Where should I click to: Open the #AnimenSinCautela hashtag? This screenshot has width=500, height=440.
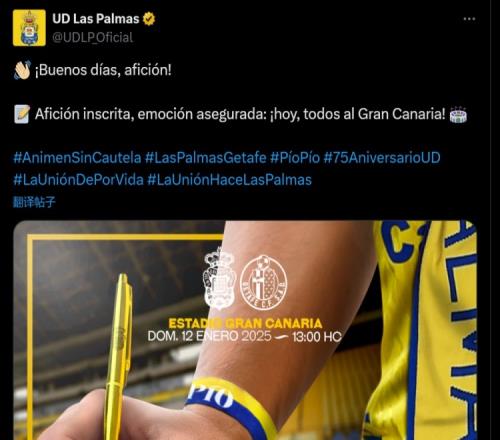[x=77, y=158]
